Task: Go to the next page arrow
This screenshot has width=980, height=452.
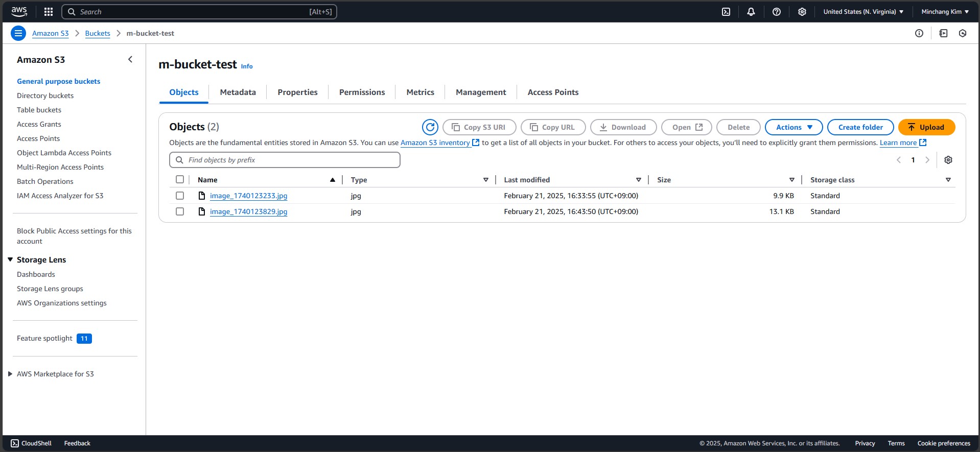Action: point(927,160)
